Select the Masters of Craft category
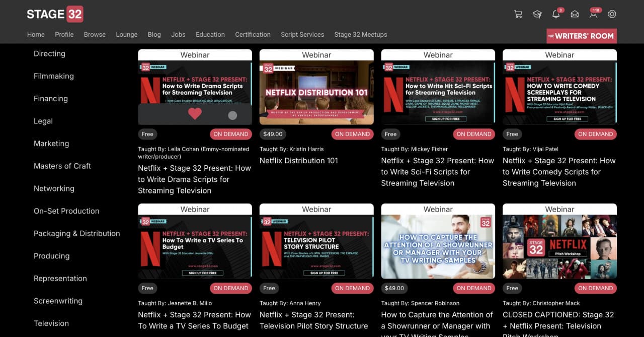The width and height of the screenshot is (644, 337). (62, 166)
